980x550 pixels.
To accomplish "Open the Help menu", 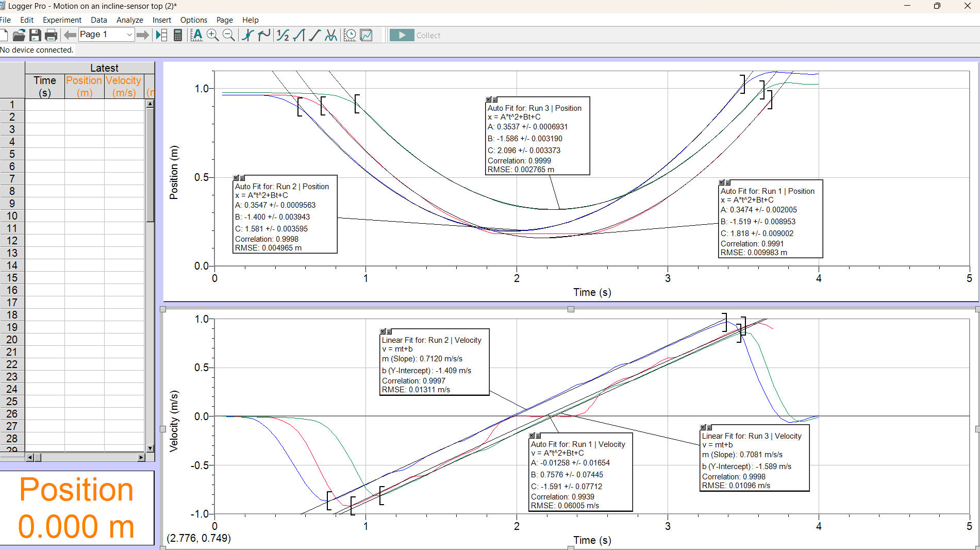I will click(251, 20).
